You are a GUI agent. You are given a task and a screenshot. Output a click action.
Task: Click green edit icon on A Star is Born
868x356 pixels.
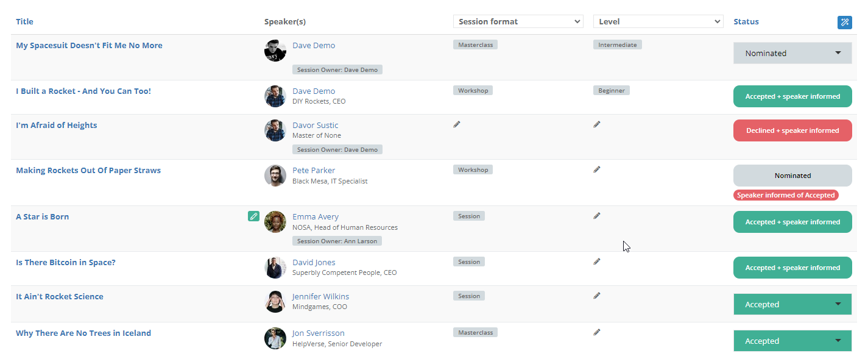(253, 216)
